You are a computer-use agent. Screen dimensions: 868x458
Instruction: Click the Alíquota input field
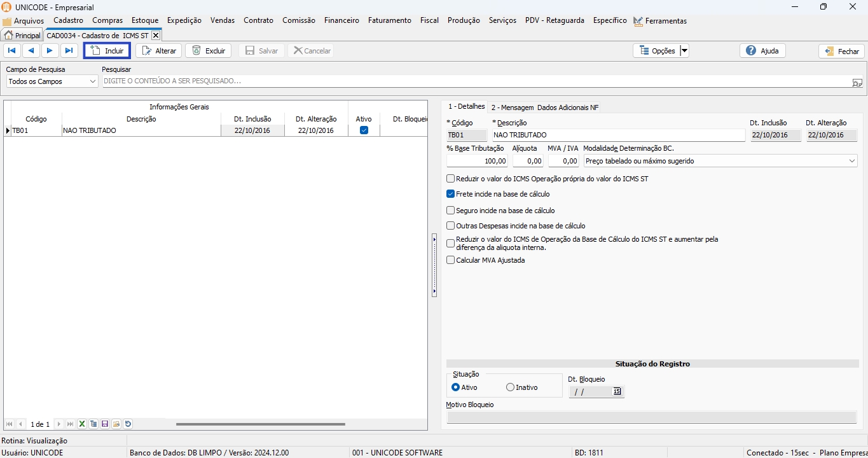tap(528, 162)
